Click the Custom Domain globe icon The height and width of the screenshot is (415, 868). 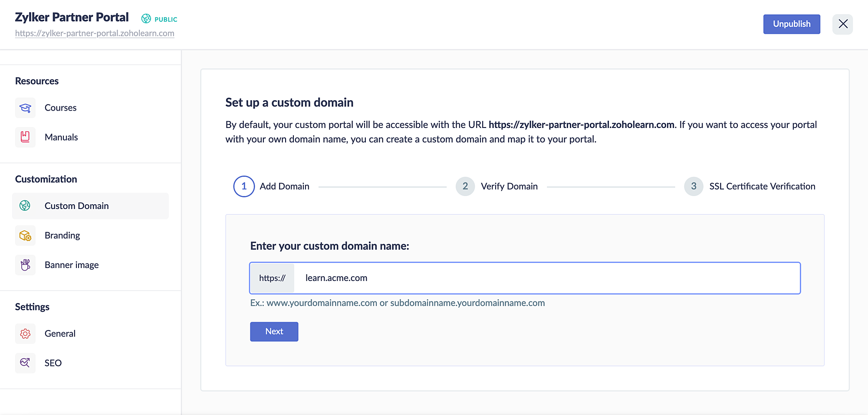(25, 206)
